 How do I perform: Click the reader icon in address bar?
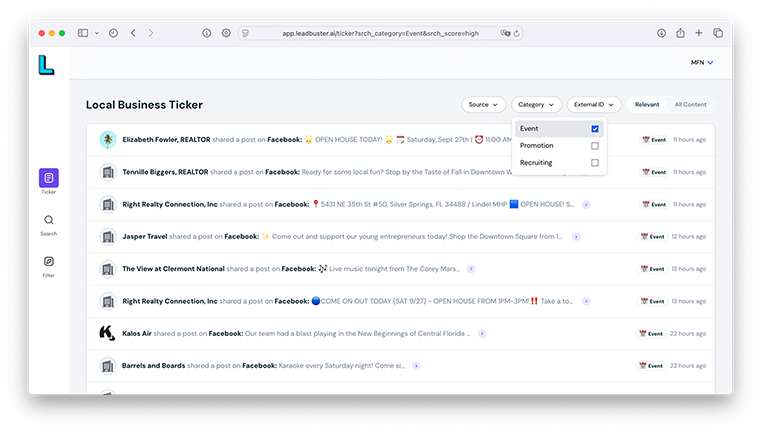(x=246, y=33)
